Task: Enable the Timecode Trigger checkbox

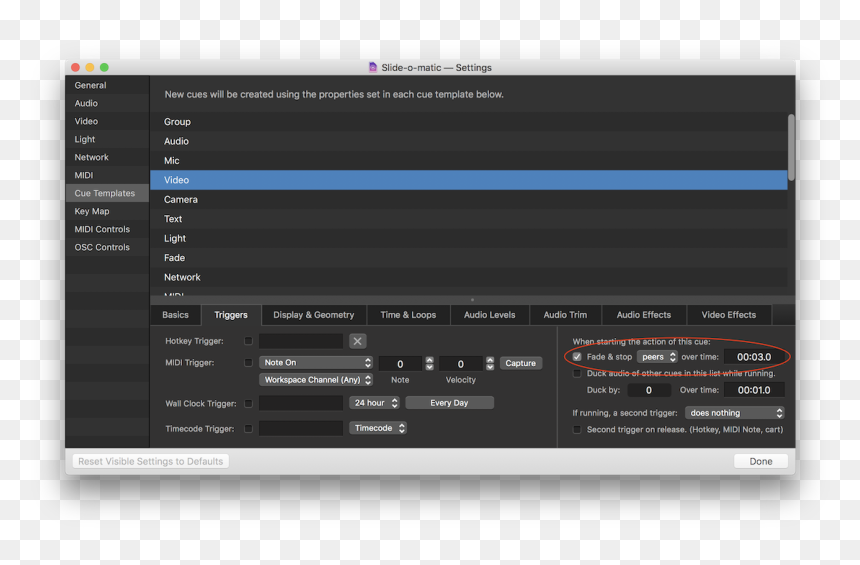Action: coord(248,428)
